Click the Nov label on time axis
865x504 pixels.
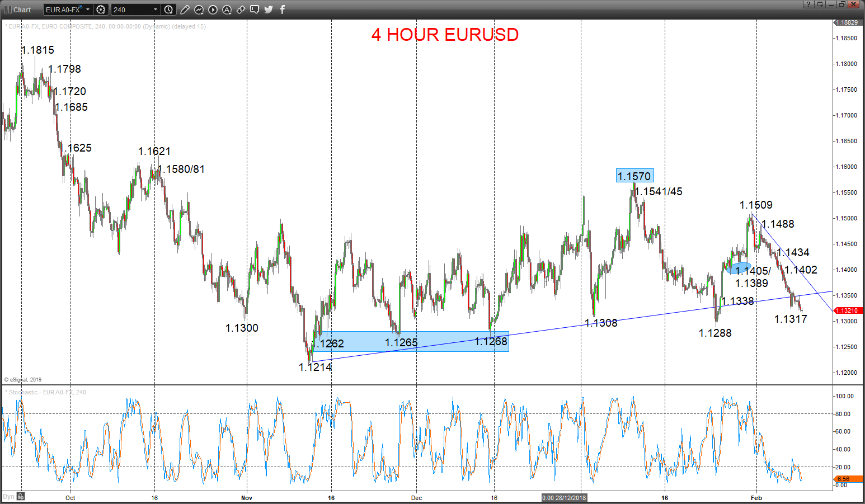pyautogui.click(x=247, y=498)
